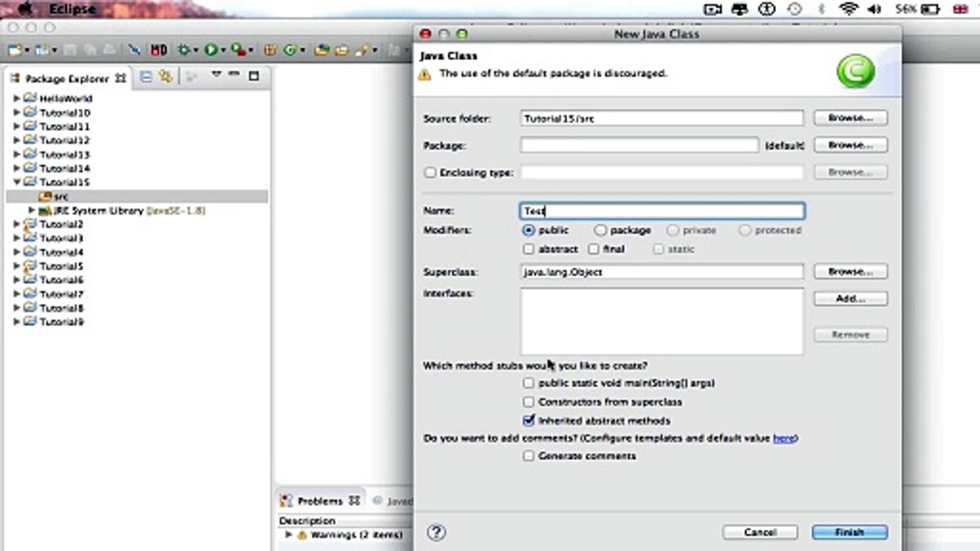Screen dimensions: 980x551
Task: Click into the Package text field
Action: (x=639, y=145)
